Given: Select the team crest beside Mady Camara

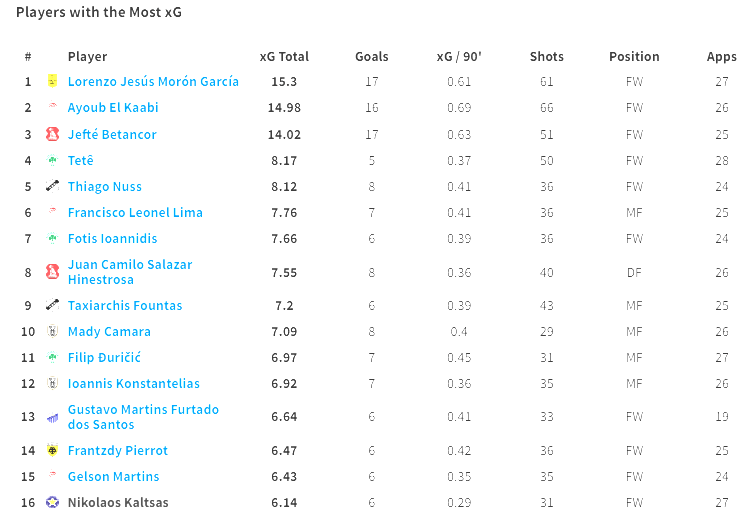Looking at the screenshot, I should click(x=52, y=331).
